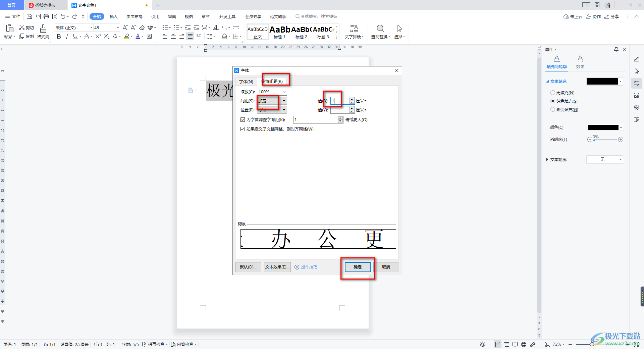Click the Bold formatting icon
The image size is (644, 349).
59,36
